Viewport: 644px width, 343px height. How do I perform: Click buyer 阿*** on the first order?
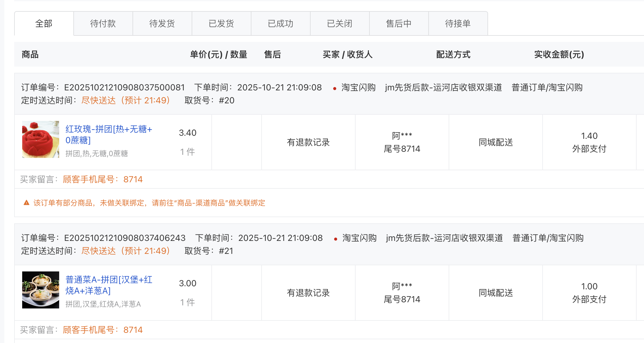[402, 136]
